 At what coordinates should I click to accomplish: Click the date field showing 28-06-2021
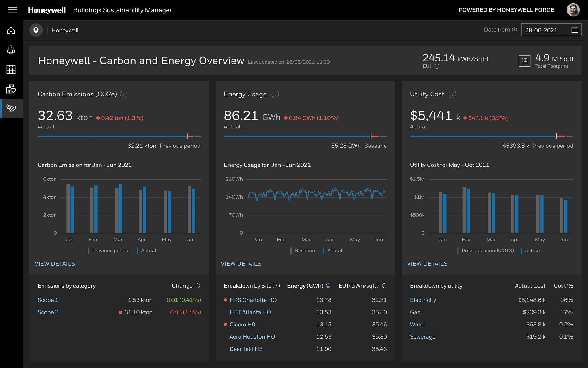pyautogui.click(x=551, y=30)
